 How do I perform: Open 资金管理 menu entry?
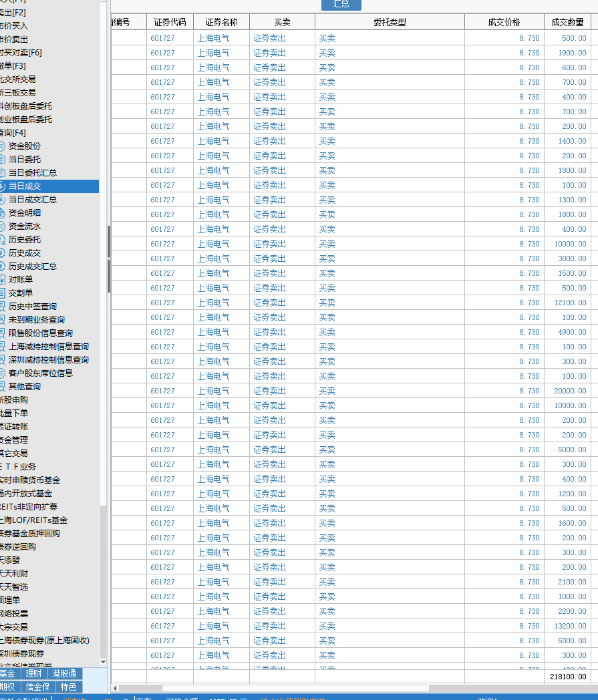pyautogui.click(x=13, y=440)
